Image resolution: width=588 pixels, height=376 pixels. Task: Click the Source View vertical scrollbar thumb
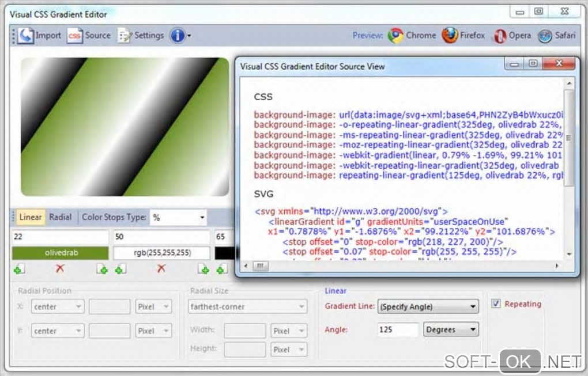point(569,138)
